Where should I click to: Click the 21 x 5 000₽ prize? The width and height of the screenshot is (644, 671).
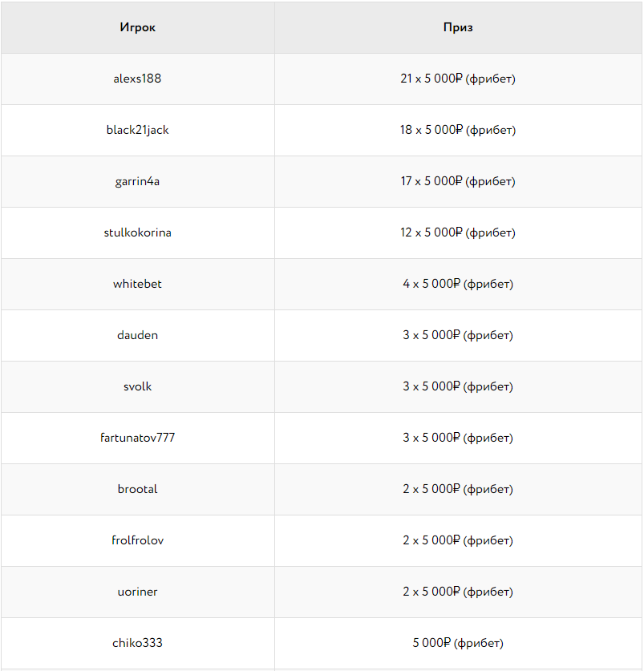click(x=458, y=79)
